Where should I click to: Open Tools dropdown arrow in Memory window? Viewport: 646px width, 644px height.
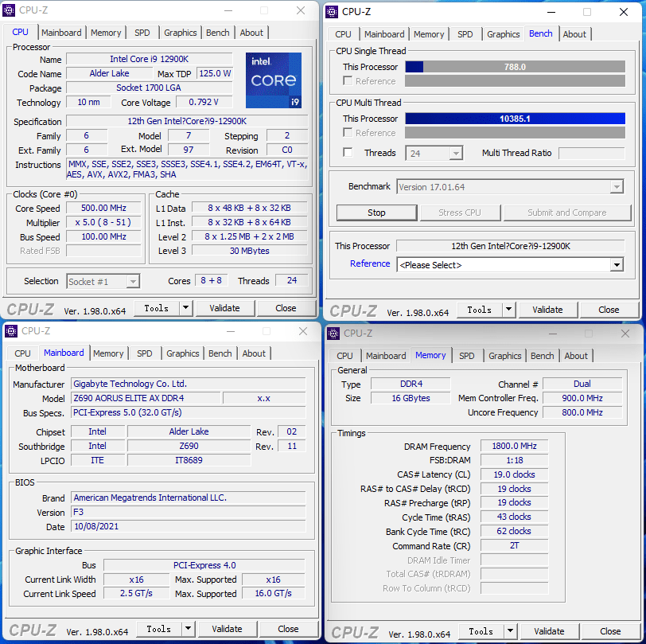pyautogui.click(x=511, y=630)
